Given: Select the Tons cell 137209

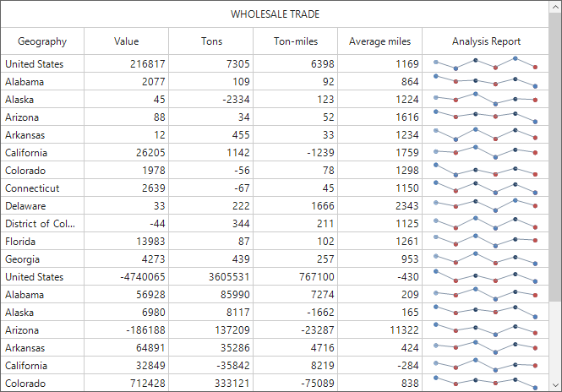Looking at the screenshot, I should point(210,329).
